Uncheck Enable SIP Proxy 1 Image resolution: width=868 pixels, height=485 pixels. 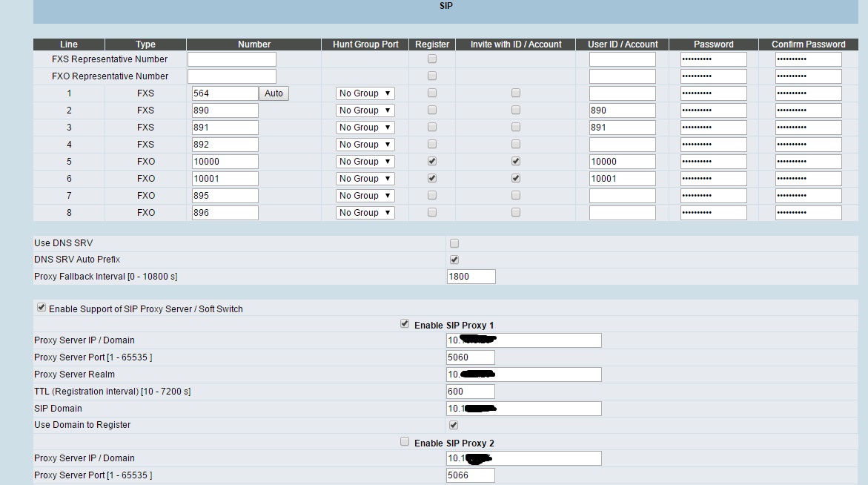[x=405, y=324]
